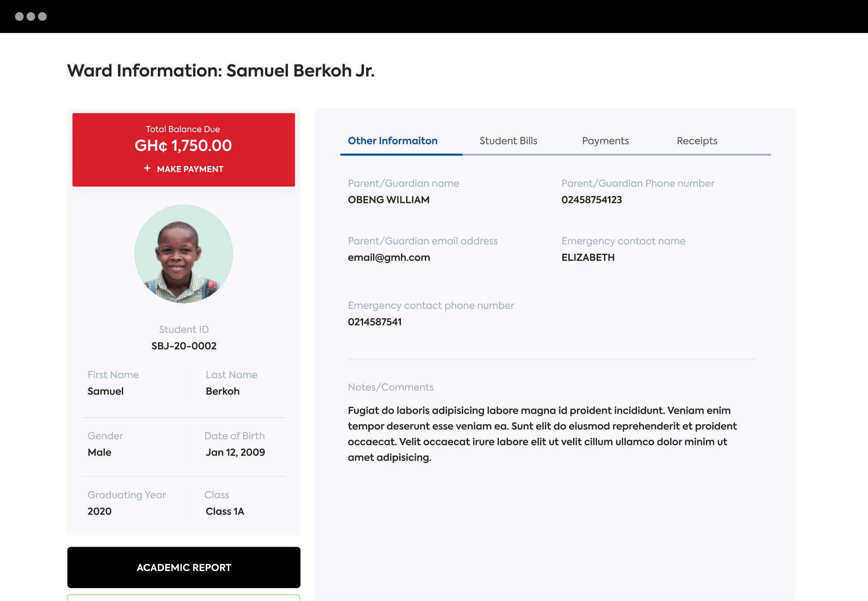Open the Student Bills tab
This screenshot has height=601, width=868.
[x=508, y=141]
